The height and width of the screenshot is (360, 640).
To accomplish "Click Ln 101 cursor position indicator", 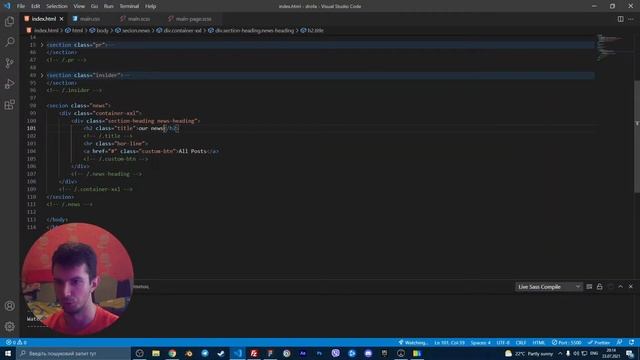I will point(449,342).
